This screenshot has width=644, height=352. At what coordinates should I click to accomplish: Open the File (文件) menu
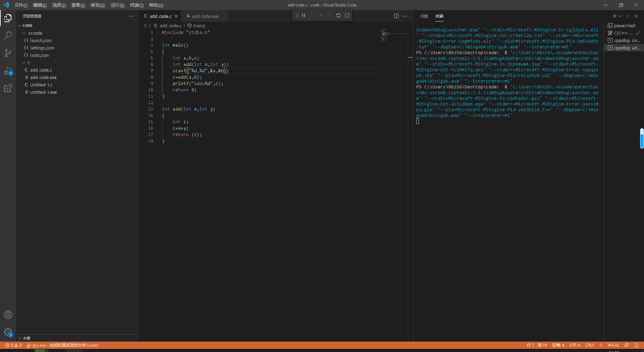[21, 5]
